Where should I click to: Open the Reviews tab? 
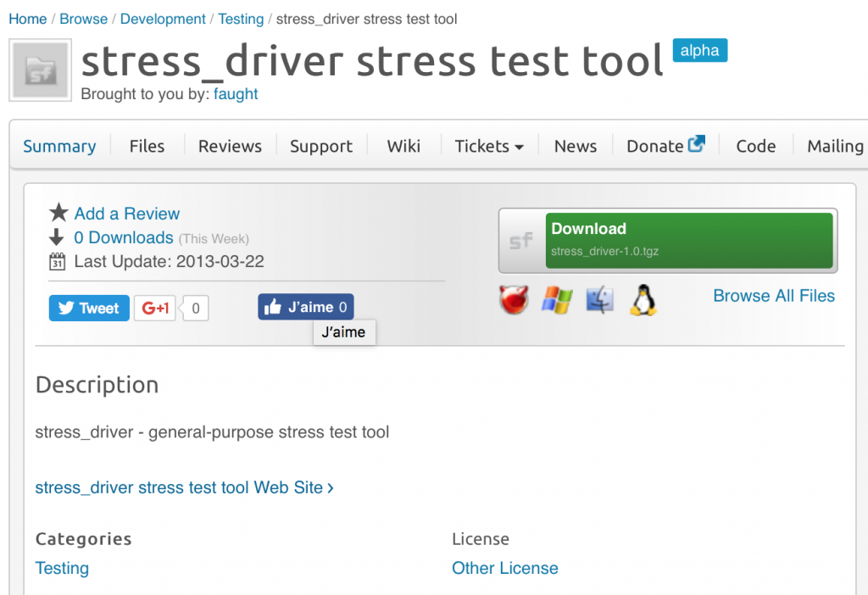[229, 146]
